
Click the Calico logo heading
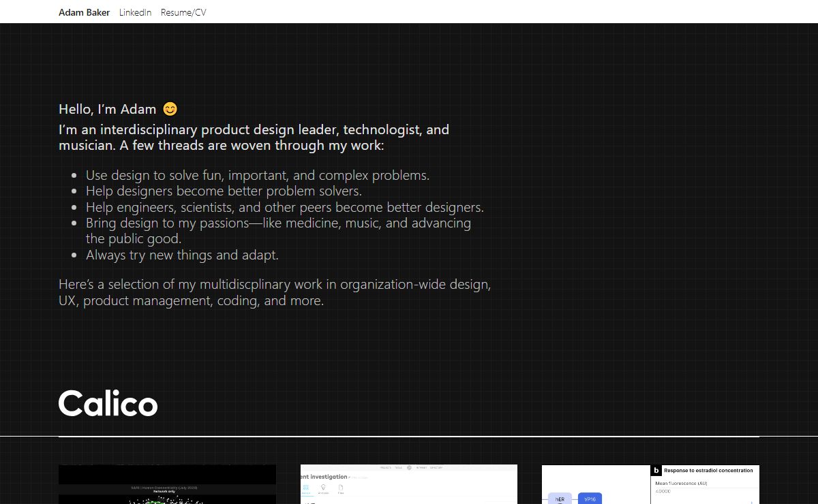point(108,403)
